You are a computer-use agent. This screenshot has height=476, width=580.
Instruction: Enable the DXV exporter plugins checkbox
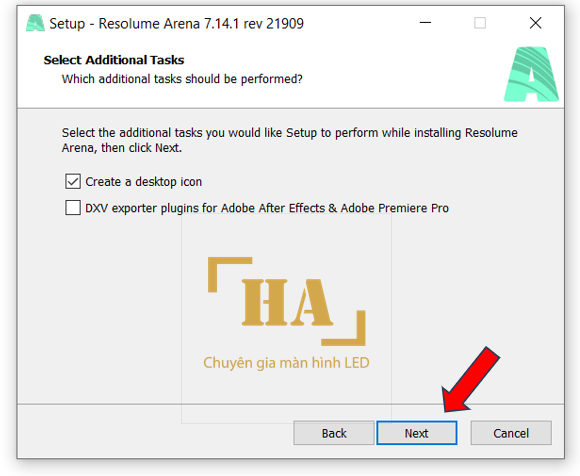[73, 207]
